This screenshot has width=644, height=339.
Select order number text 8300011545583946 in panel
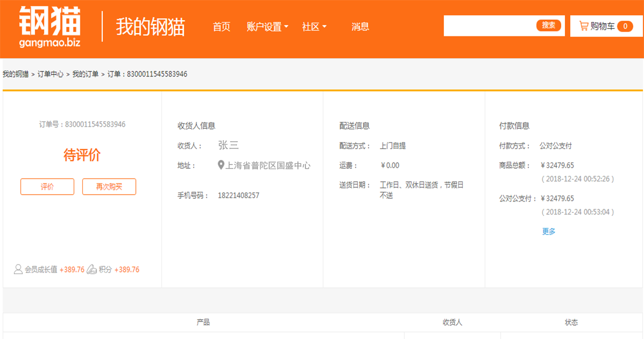pyautogui.click(x=95, y=124)
